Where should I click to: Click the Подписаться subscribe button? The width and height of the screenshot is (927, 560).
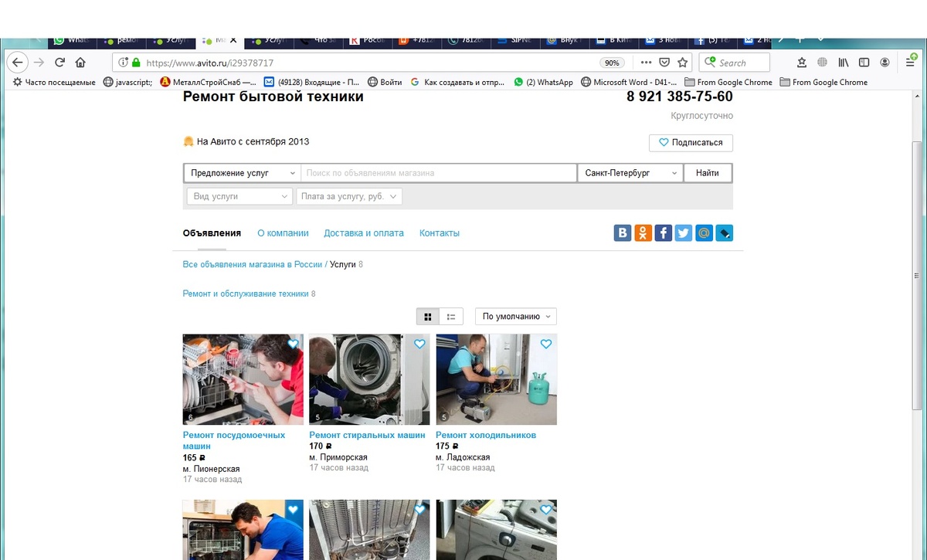(691, 143)
